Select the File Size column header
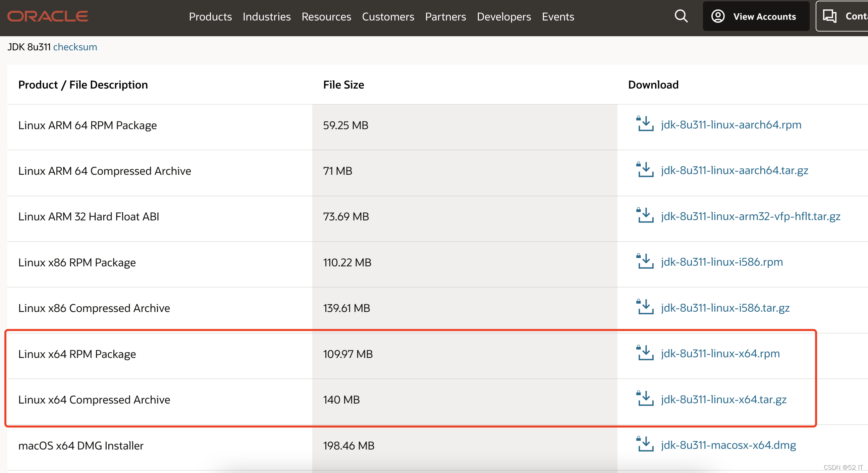The image size is (868, 473). [343, 85]
